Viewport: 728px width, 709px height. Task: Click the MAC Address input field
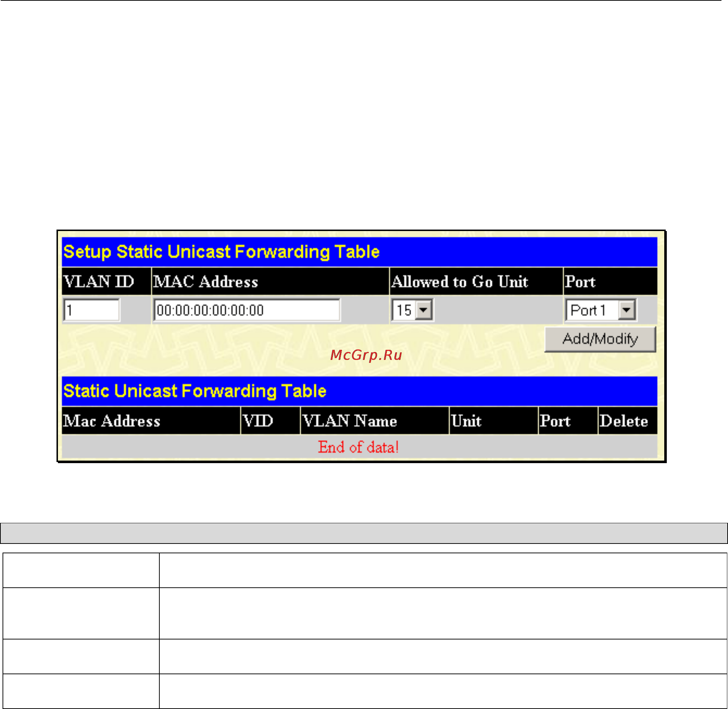pos(247,310)
